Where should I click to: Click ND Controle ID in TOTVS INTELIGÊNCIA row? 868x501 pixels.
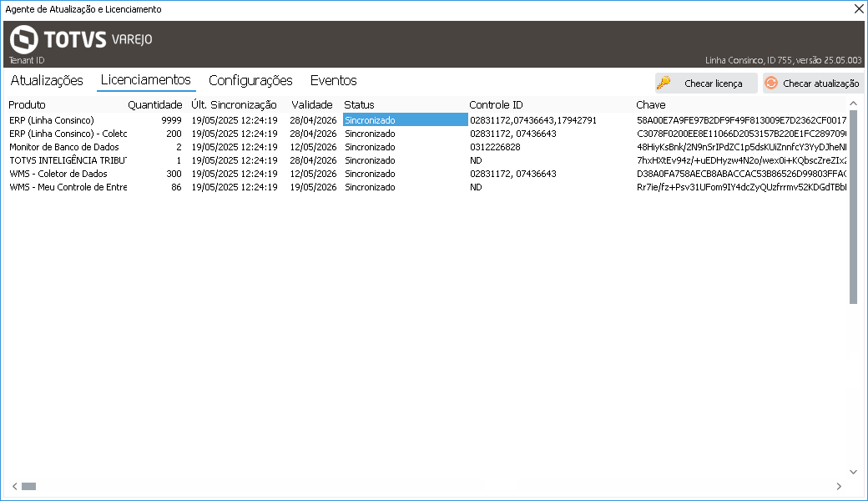(476, 160)
